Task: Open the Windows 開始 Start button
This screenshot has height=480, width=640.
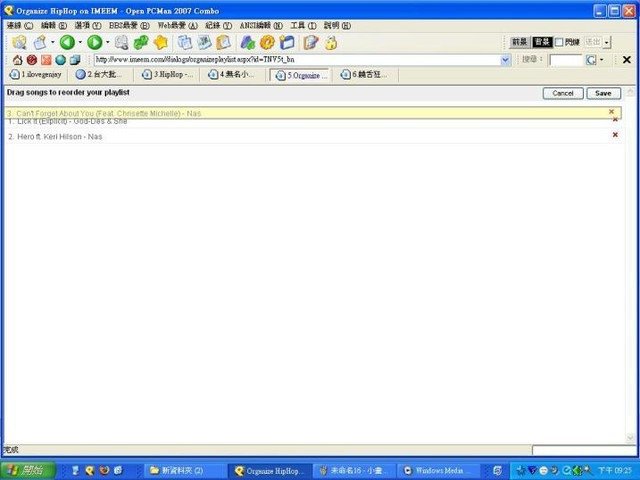Action: tap(28, 471)
